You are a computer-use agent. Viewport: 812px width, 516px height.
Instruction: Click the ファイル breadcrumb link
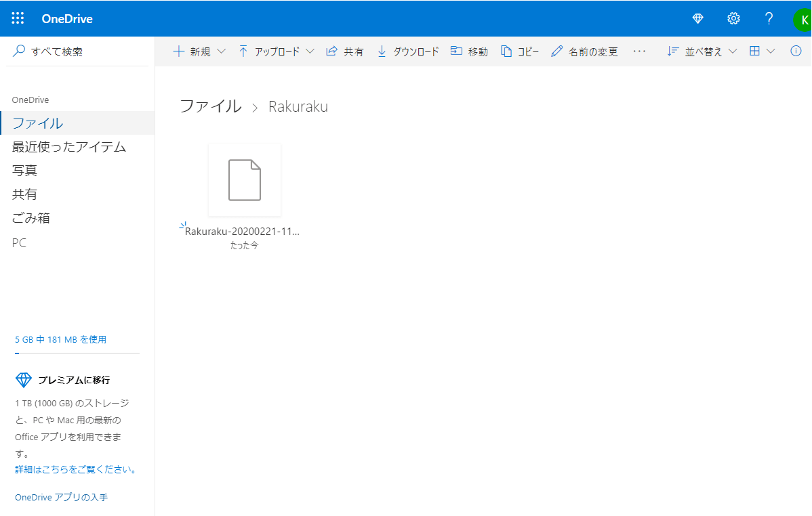210,106
